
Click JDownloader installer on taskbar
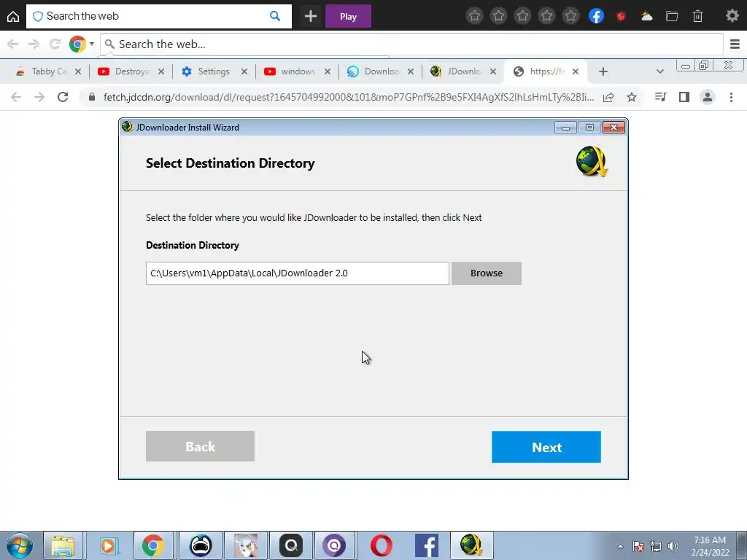click(x=471, y=545)
